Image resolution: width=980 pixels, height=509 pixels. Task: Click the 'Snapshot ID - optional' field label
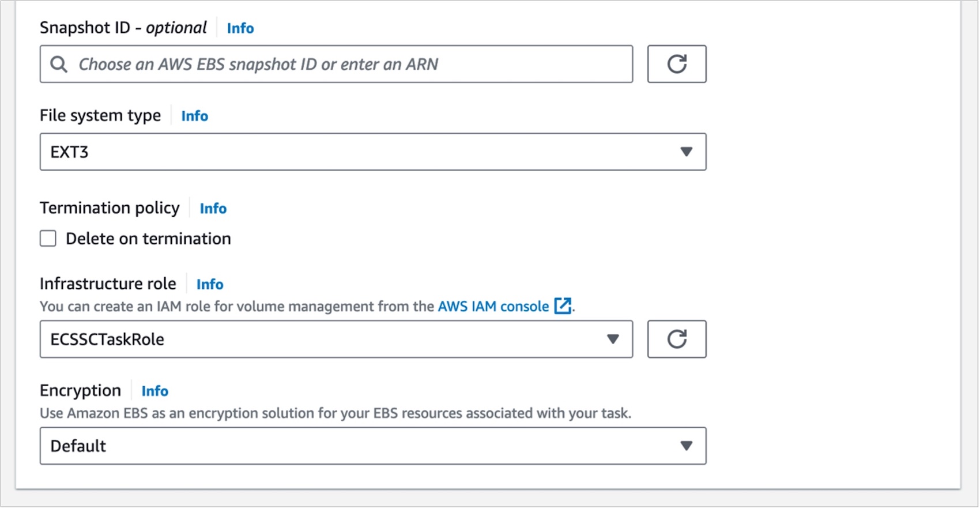point(123,28)
